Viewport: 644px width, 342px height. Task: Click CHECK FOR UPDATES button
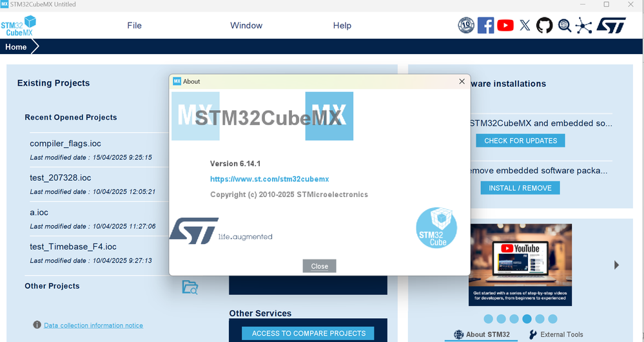[x=520, y=140]
